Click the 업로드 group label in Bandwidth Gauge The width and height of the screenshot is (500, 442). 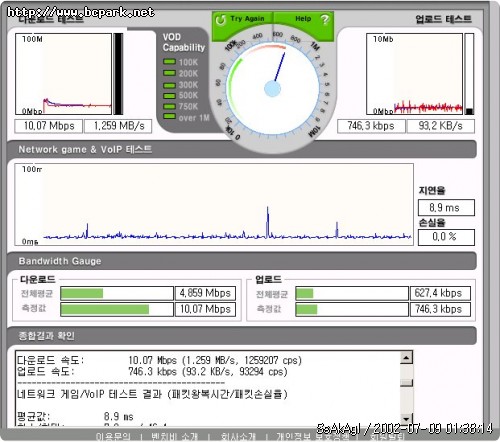268,279
